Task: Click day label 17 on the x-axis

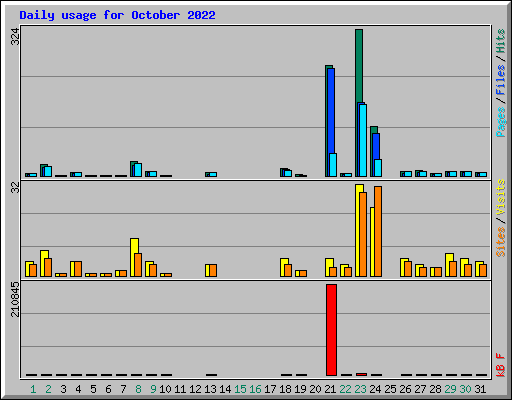Action: [270, 389]
